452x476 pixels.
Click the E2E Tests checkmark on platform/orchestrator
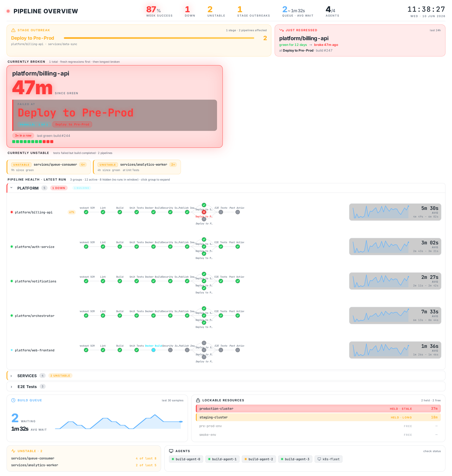(221, 316)
